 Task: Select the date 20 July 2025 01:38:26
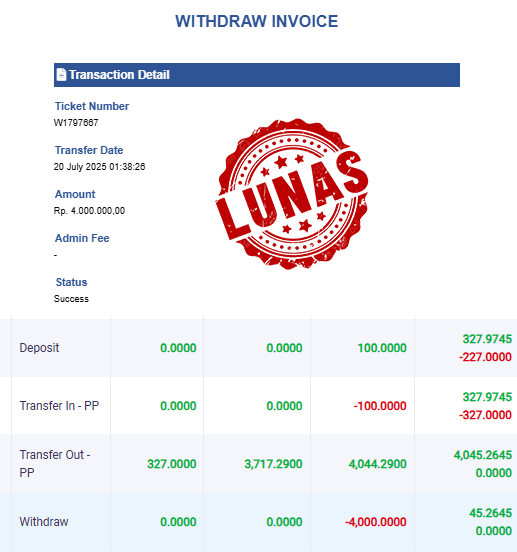[99, 167]
